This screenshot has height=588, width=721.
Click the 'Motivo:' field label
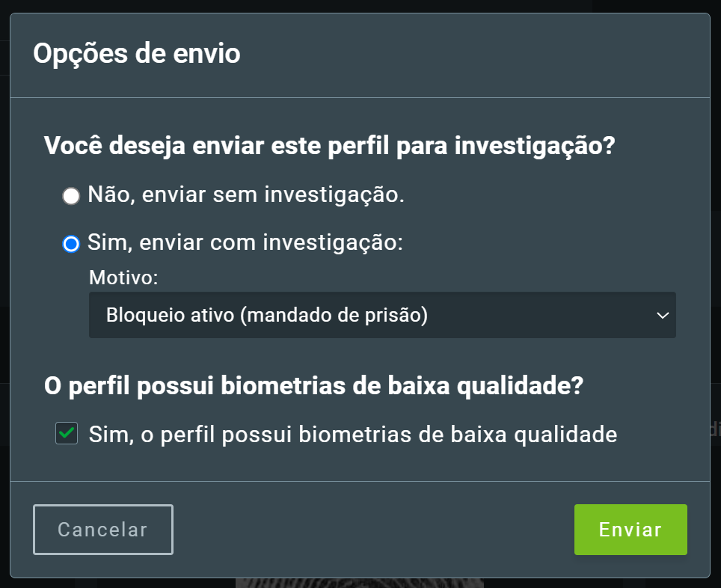[x=123, y=278]
